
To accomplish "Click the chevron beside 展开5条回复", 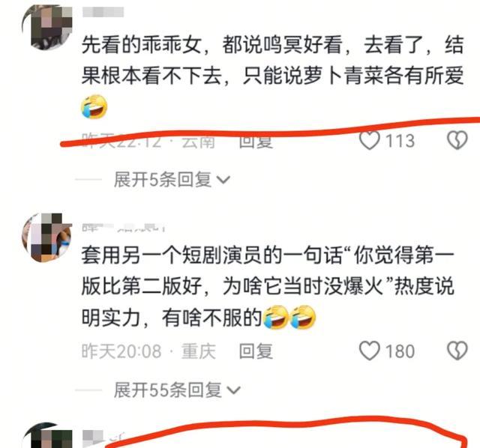I will [x=223, y=180].
